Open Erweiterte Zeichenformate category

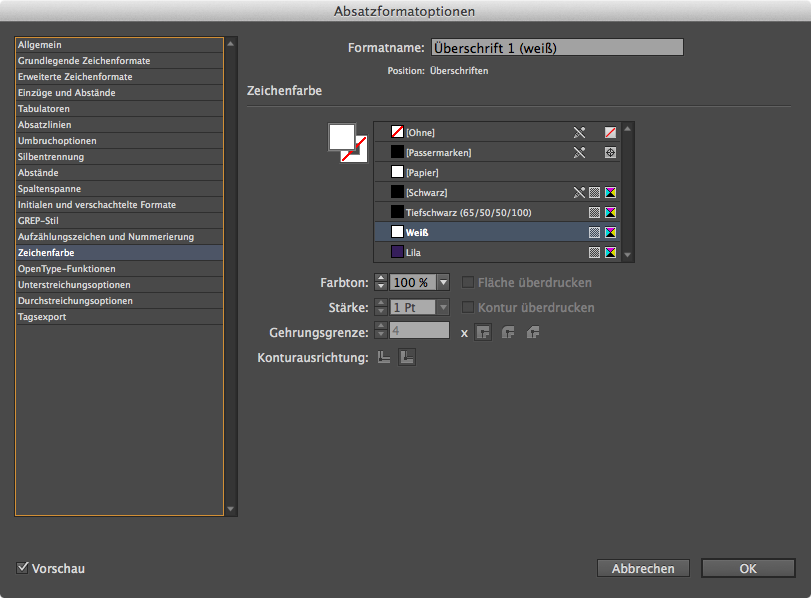click(x=119, y=77)
